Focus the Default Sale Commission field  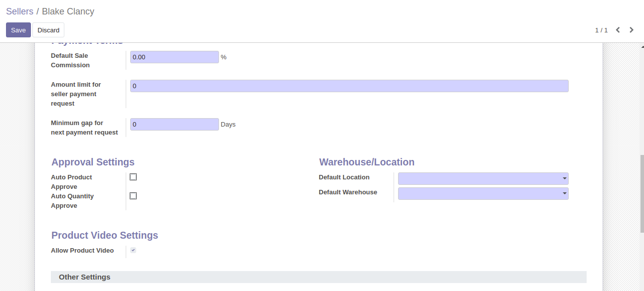coord(174,57)
